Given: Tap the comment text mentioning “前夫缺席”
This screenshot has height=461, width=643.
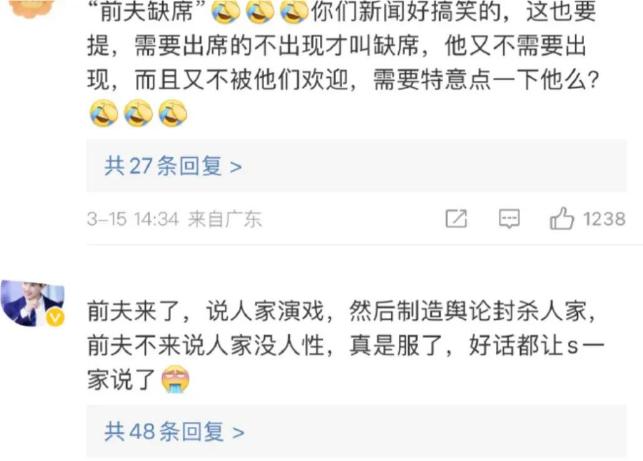Looking at the screenshot, I should [x=343, y=62].
